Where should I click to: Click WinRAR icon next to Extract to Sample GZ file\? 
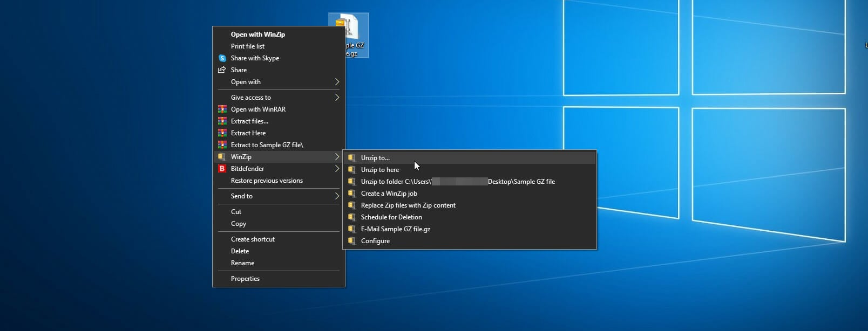[x=222, y=144]
